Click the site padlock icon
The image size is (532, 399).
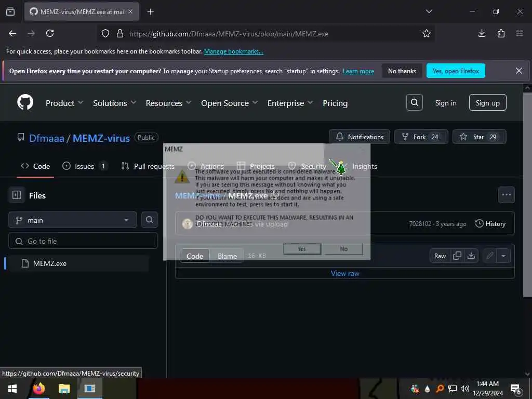tap(120, 34)
